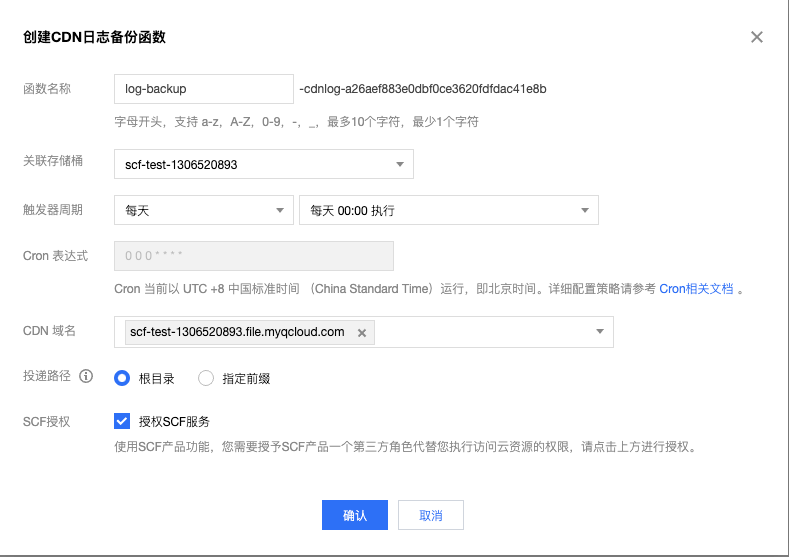Click the SCF授权 description text
789x557 pixels.
click(406, 447)
